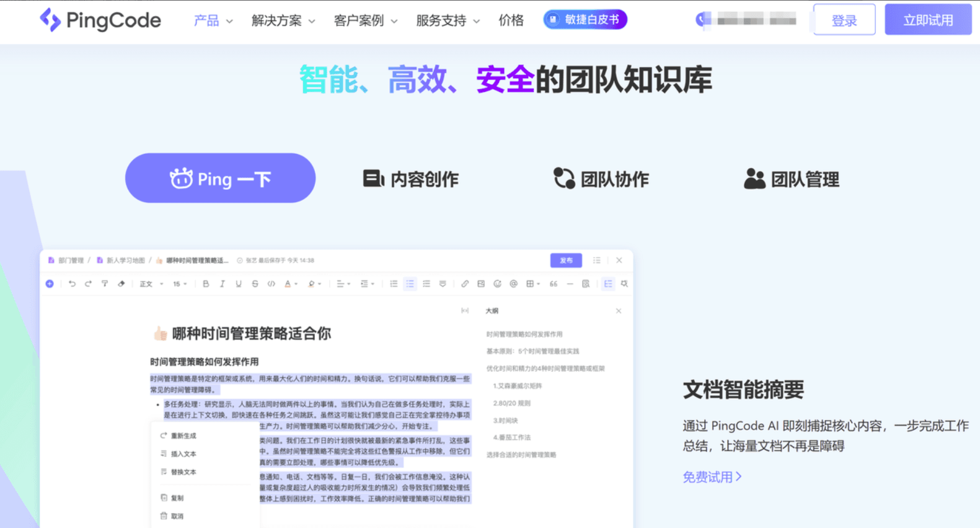Toggle bold formatting in editor
Viewport: 980px width, 528px height.
click(206, 284)
